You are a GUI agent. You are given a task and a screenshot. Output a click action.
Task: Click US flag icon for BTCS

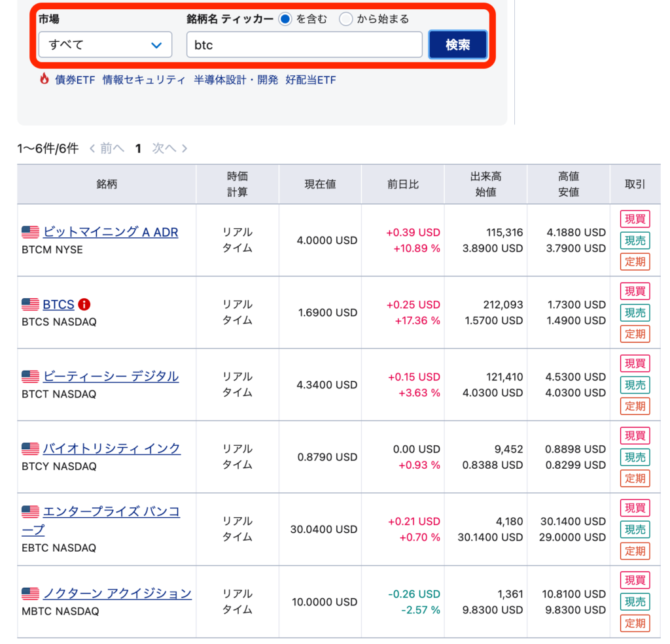(30, 304)
